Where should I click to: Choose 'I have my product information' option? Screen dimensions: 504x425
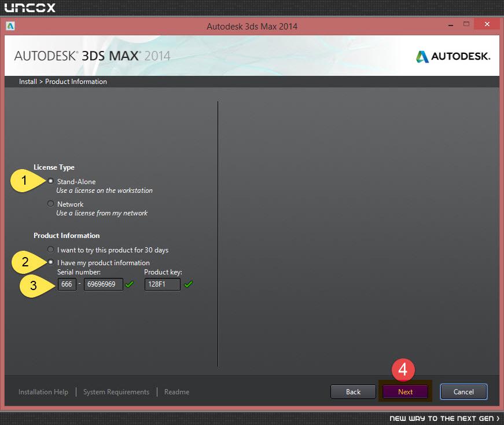pyautogui.click(x=50, y=262)
